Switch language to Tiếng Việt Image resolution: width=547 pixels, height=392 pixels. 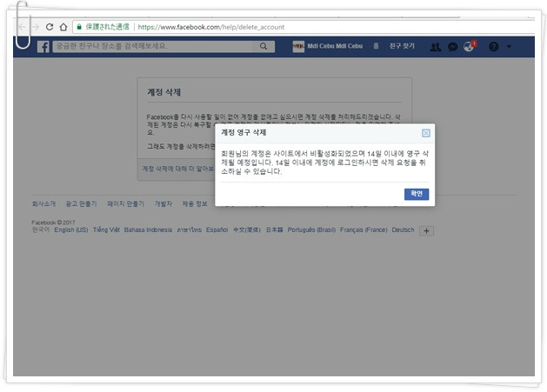[106, 229]
